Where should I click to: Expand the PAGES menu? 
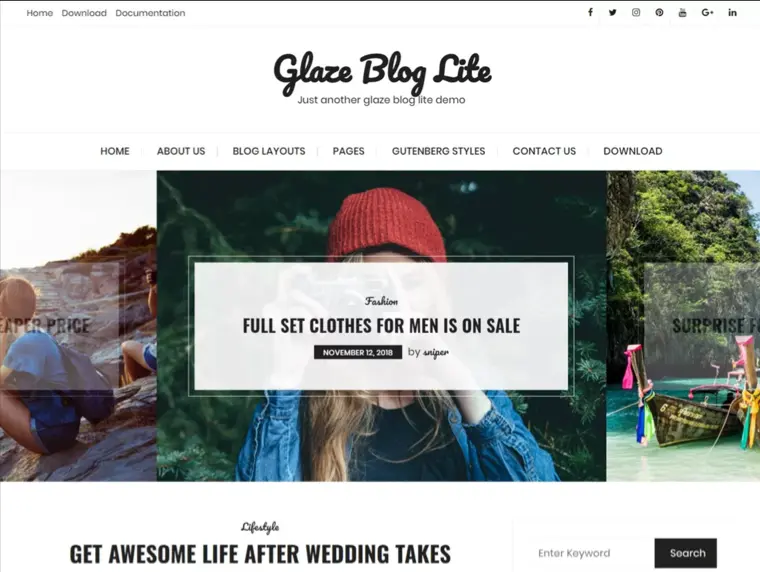pos(348,151)
